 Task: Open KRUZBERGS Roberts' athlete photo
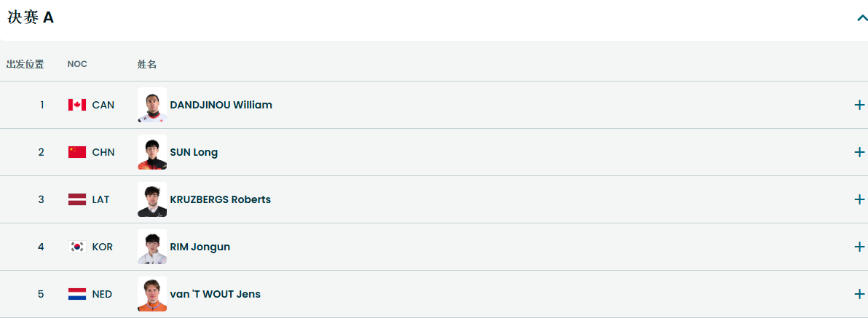coord(152,199)
